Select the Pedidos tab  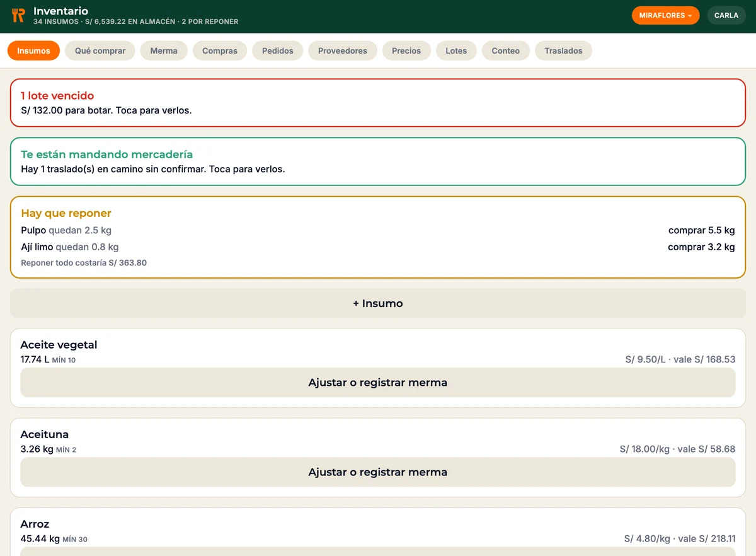pos(278,51)
